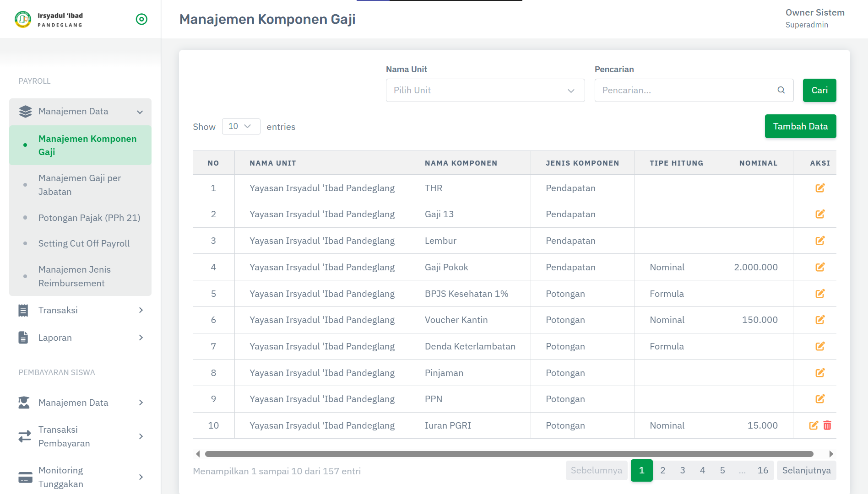Edit the Gaji 13 component

click(x=820, y=214)
